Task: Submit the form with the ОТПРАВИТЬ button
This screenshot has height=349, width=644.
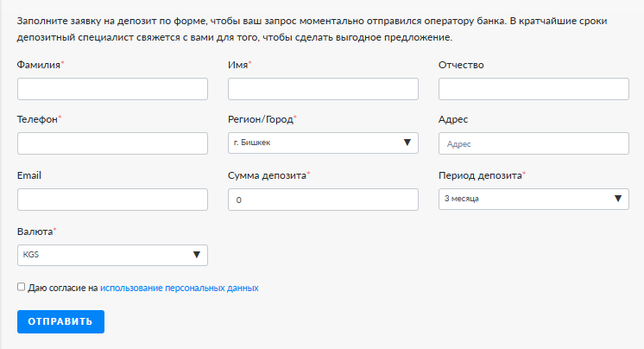Action: (60, 322)
